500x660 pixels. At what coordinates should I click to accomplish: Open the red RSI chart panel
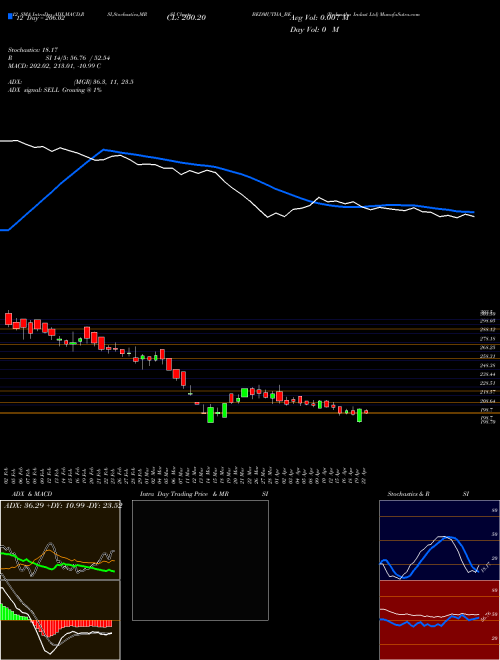tap(439, 620)
